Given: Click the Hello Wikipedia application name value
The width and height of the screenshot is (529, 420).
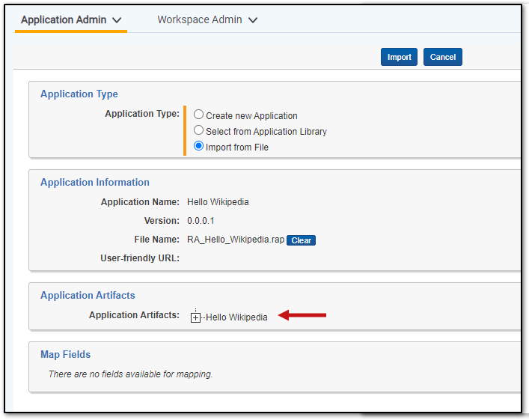Looking at the screenshot, I should pyautogui.click(x=218, y=202).
